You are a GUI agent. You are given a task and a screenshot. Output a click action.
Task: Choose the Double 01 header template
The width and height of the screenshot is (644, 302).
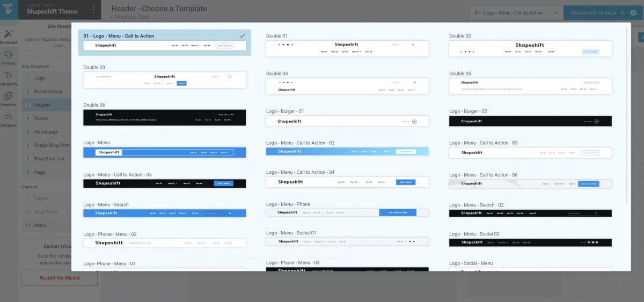click(347, 48)
